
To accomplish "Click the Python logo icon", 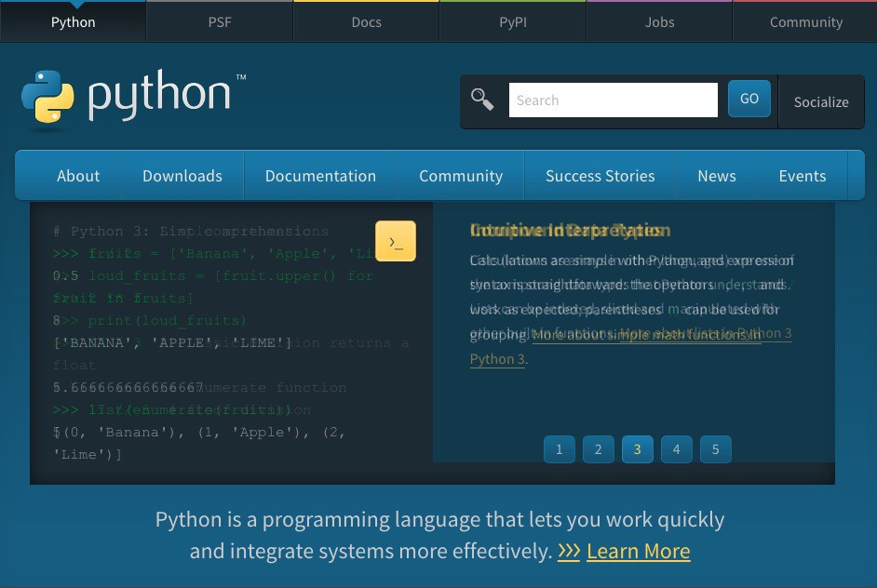I will click(48, 97).
